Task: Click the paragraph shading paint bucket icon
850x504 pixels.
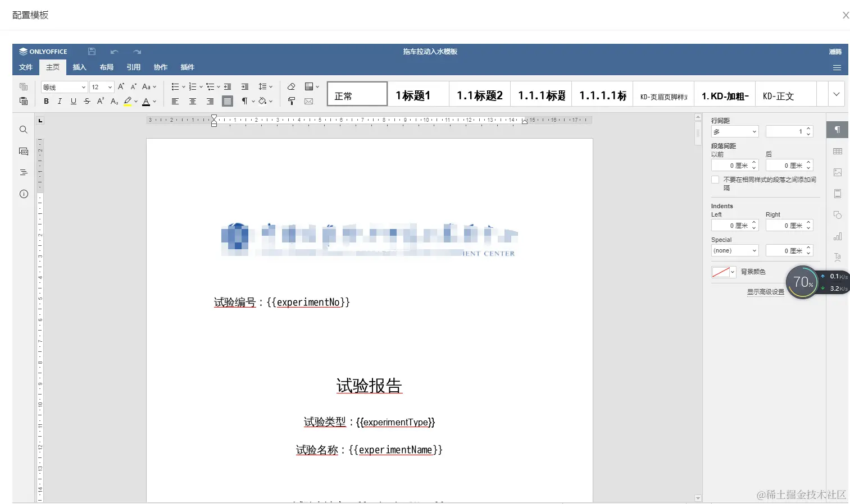Action: [262, 102]
